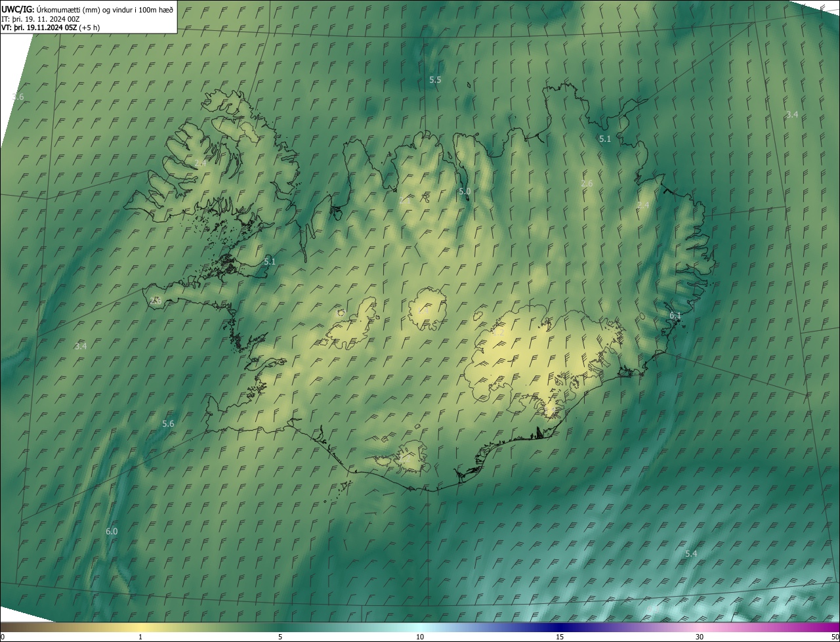
Task: Click the "5.1" value near Breiðafjörður in the west
Action: pyautogui.click(x=270, y=261)
